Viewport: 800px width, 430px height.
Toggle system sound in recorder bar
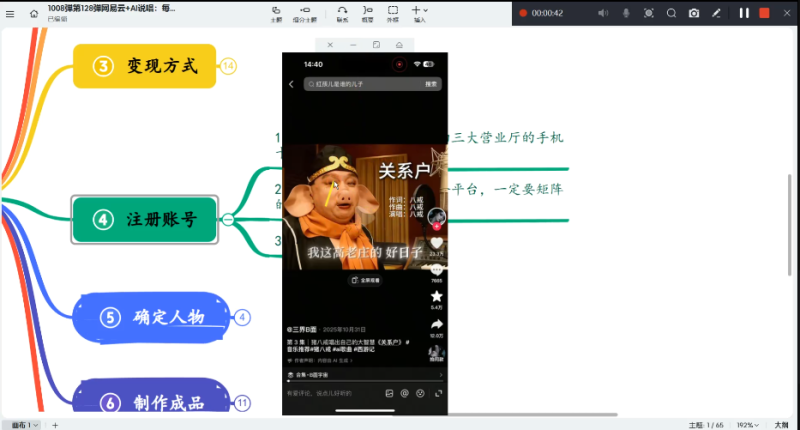(603, 13)
